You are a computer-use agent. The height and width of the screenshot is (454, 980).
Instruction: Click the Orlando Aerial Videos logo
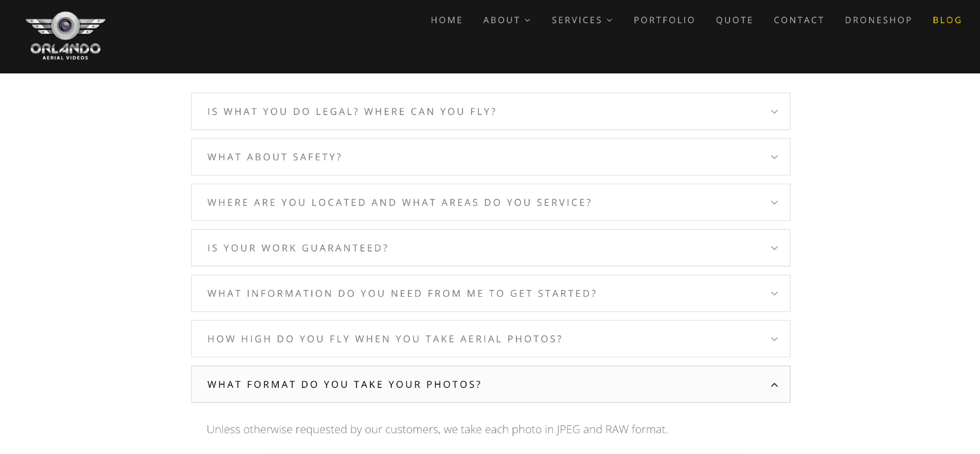point(66,36)
